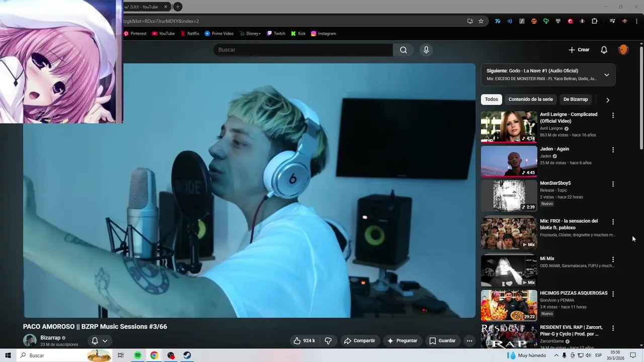Open options for Mi Mix entry
Image resolution: width=644 pixels, height=362 pixels.
coord(613,259)
